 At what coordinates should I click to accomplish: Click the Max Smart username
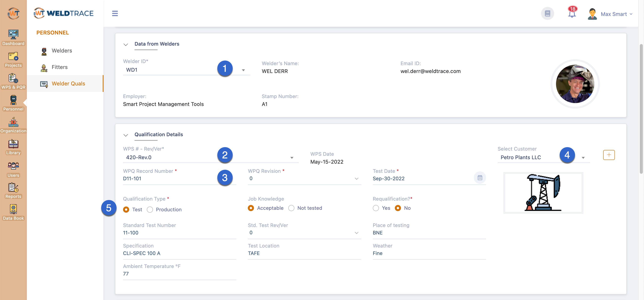(x=614, y=14)
